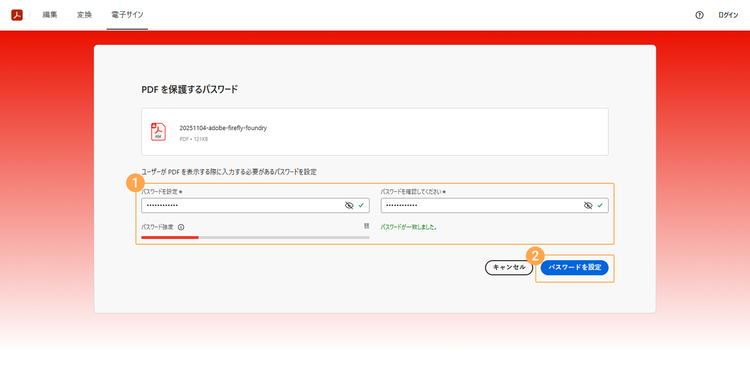The height and width of the screenshot is (375, 750).
Task: Click the PDF file icon beside 20251104-adobe-firefly-foundry
Action: (158, 132)
